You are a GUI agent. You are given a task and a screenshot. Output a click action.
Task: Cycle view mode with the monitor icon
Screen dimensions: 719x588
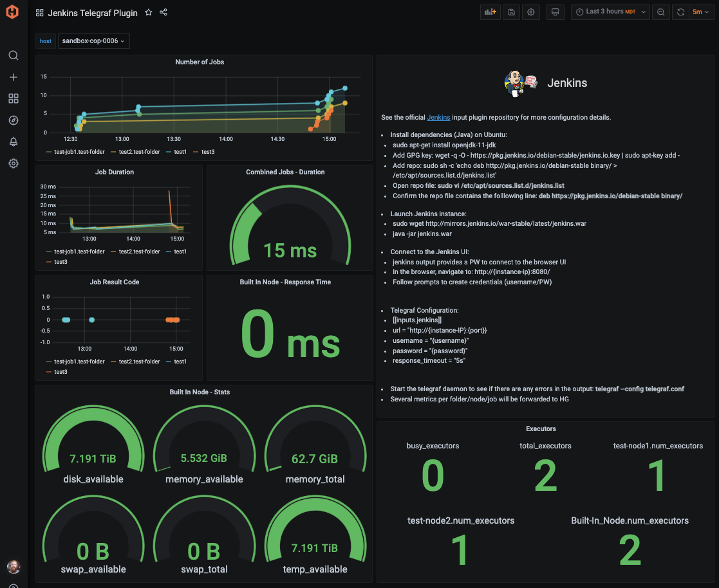(556, 12)
